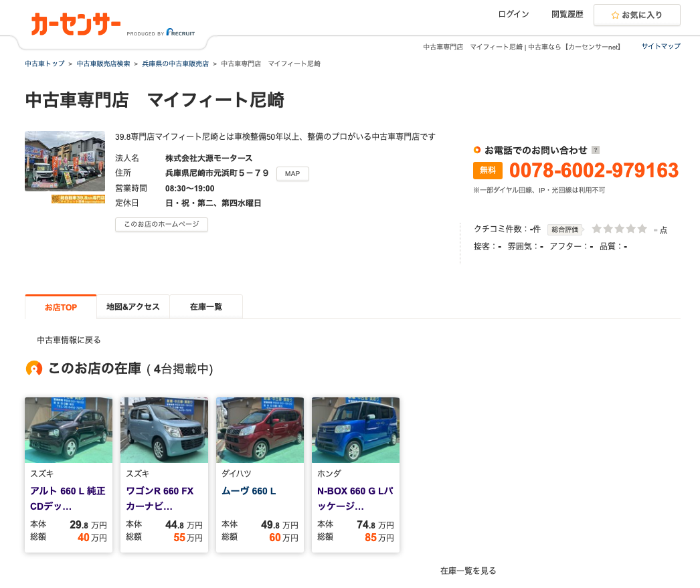This screenshot has width=700, height=588.
Task: Switch to the 在庫一覧 tab
Action: click(206, 307)
